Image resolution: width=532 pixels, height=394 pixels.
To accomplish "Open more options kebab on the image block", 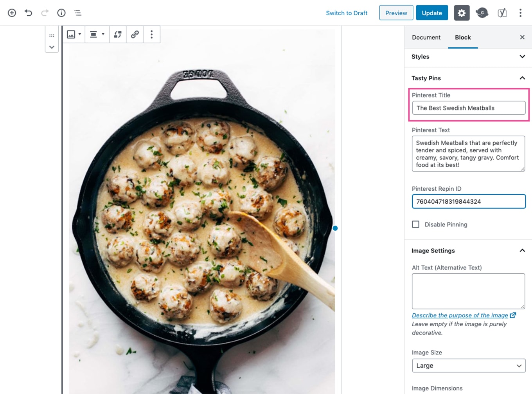I will [152, 34].
